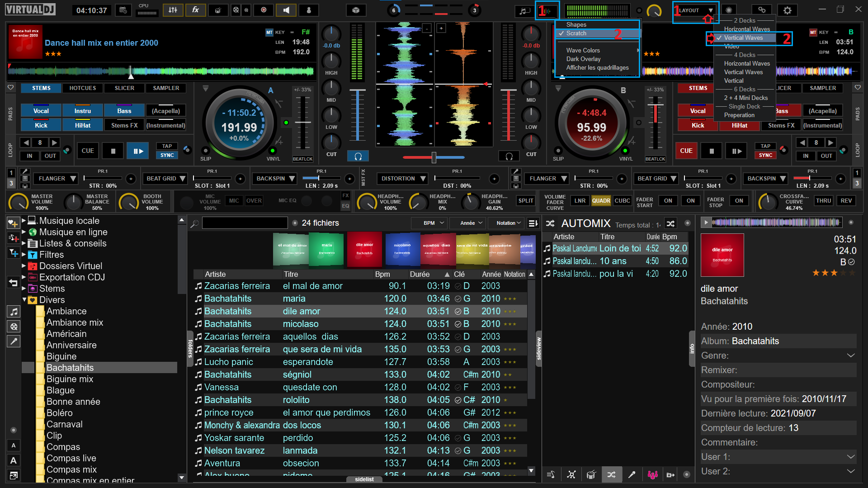The image size is (868, 488).
Task: Adjust left deck pitch slider
Action: point(302,122)
